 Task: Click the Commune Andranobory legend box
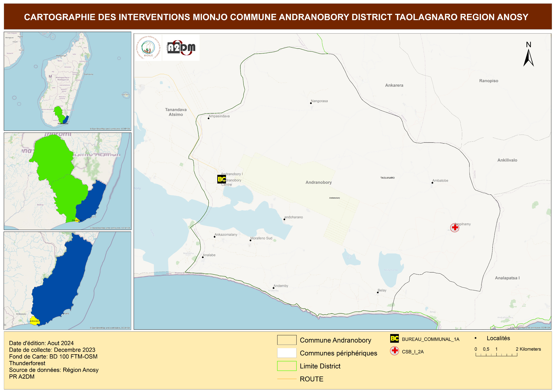[287, 340]
